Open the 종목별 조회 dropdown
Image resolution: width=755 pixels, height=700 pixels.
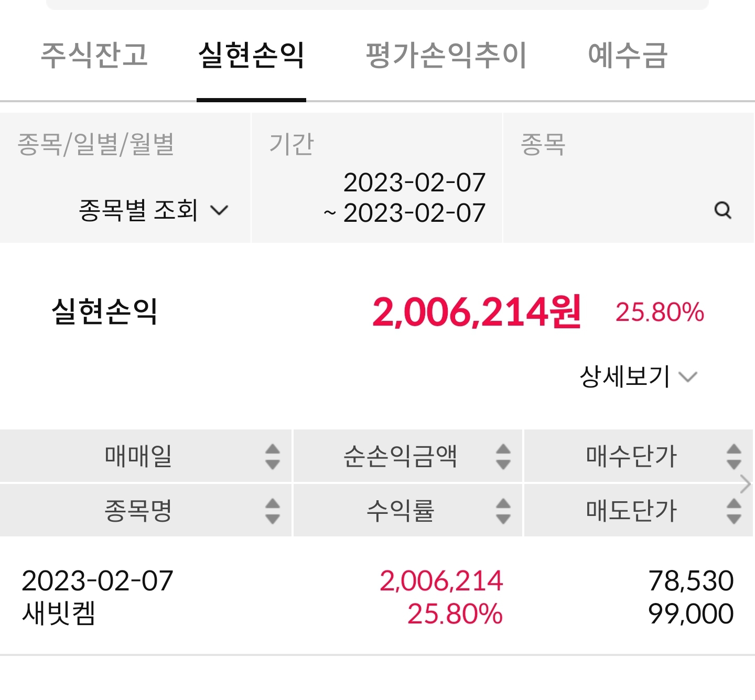pyautogui.click(x=154, y=210)
